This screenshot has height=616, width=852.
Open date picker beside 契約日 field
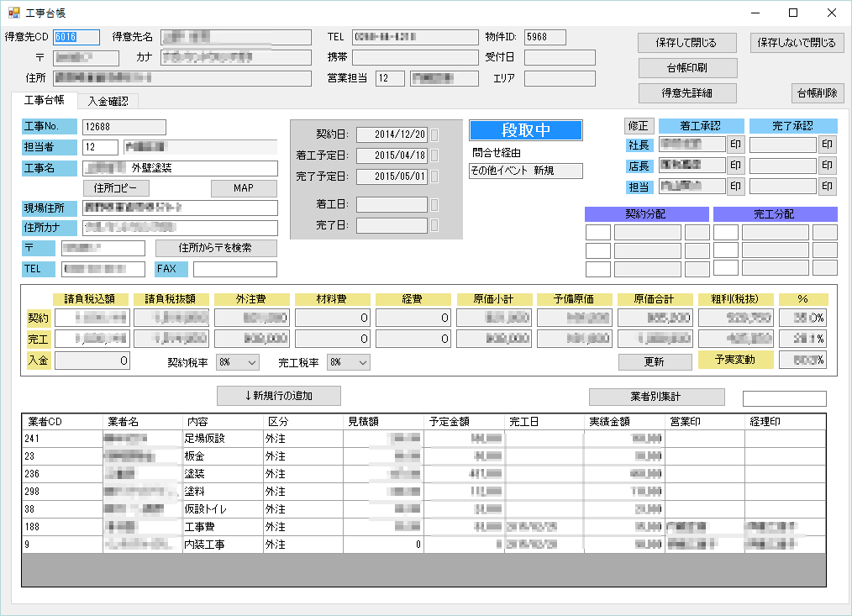click(x=434, y=134)
